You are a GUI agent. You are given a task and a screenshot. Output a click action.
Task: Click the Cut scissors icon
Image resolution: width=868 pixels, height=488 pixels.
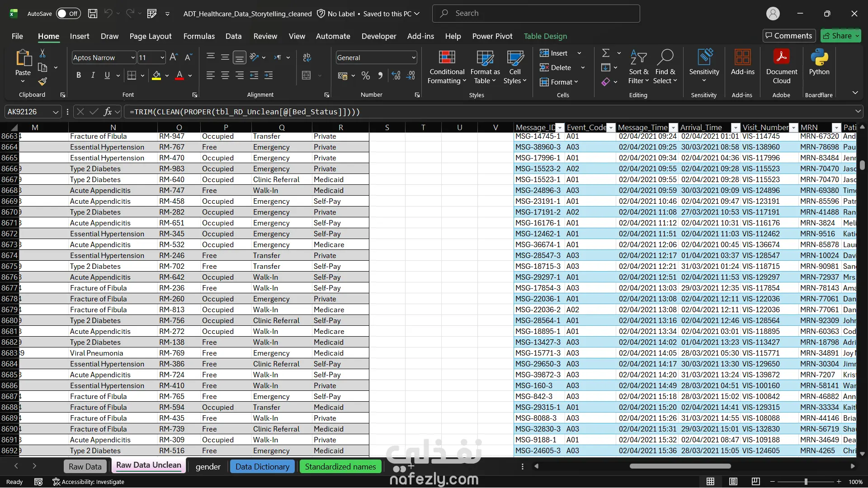click(42, 53)
